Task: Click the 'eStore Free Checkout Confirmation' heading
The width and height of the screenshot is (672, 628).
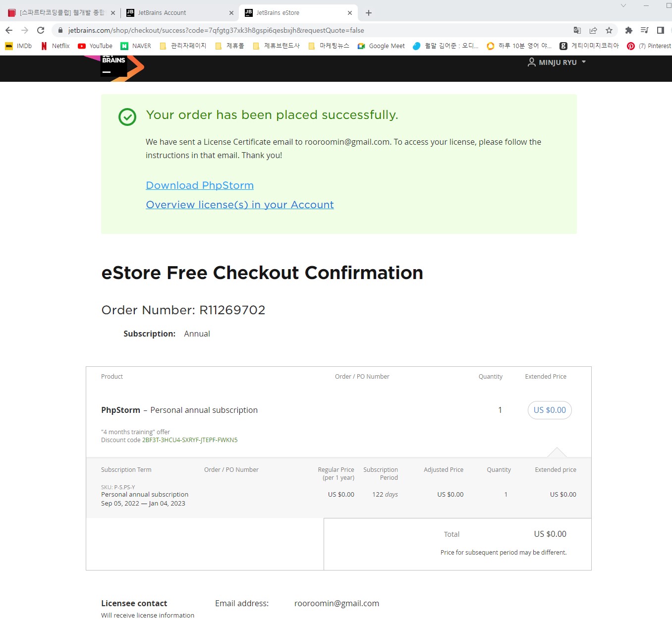Action: [262, 273]
